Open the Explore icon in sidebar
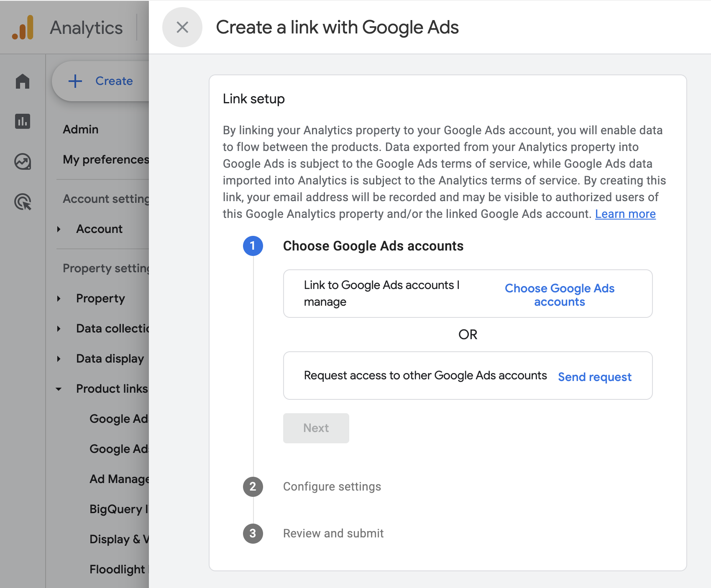The width and height of the screenshot is (711, 588). click(23, 161)
